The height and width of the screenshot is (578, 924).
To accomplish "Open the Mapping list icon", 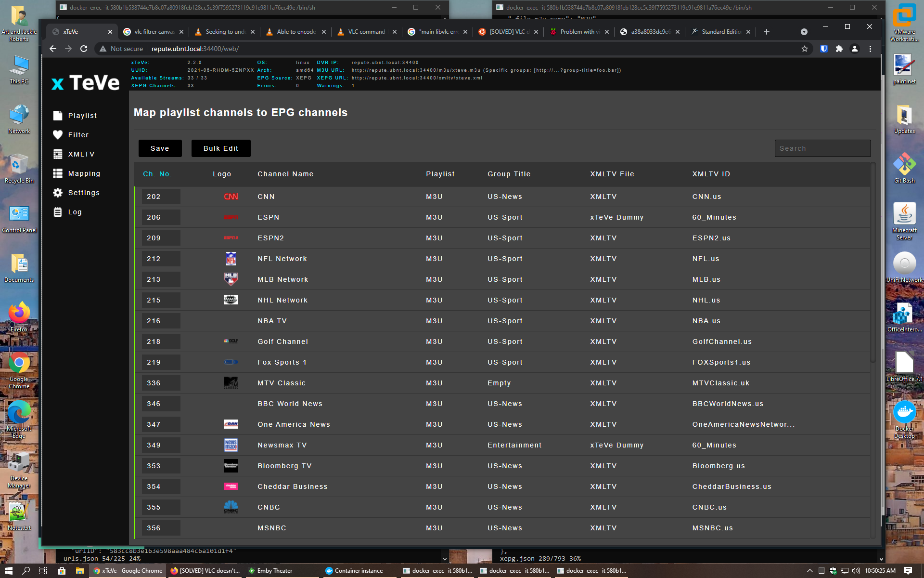I will 58,173.
